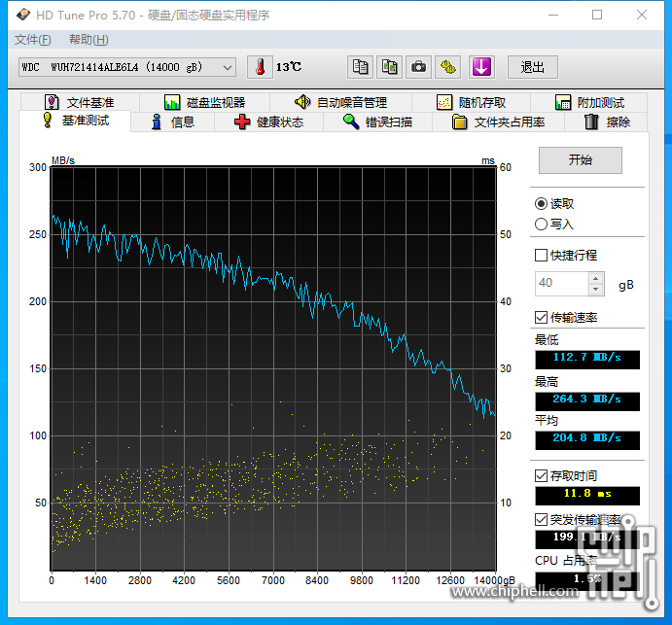Toggle the 传输速率 checkbox
672x625 pixels.
tap(542, 318)
